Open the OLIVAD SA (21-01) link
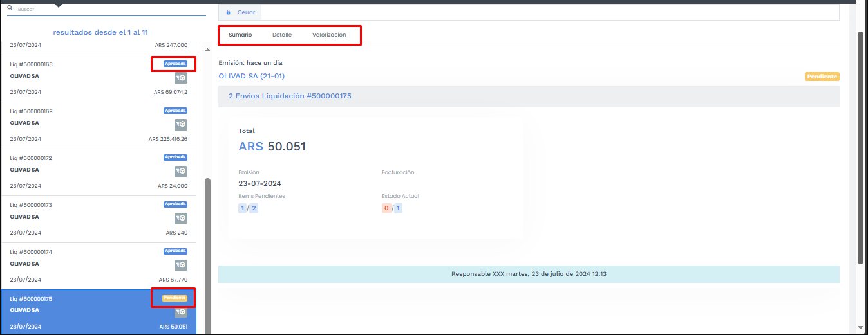Image resolution: width=868 pixels, height=335 pixels. pyautogui.click(x=252, y=76)
